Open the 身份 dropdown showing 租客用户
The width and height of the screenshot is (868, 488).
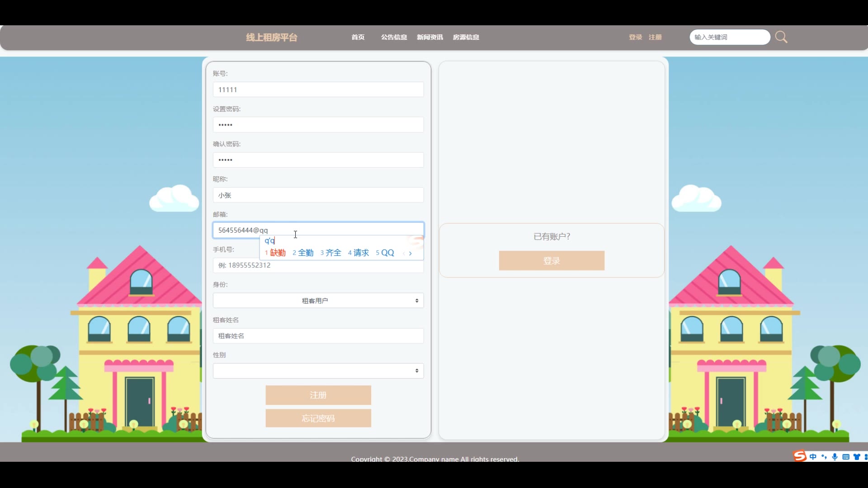(x=318, y=300)
